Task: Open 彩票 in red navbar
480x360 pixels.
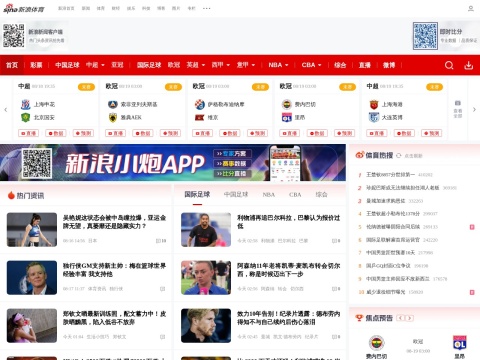Action: pos(36,65)
